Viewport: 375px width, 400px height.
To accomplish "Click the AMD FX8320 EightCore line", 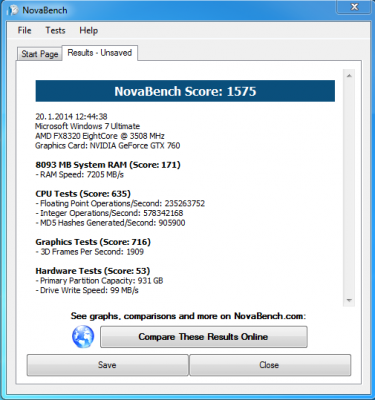I will [x=100, y=136].
